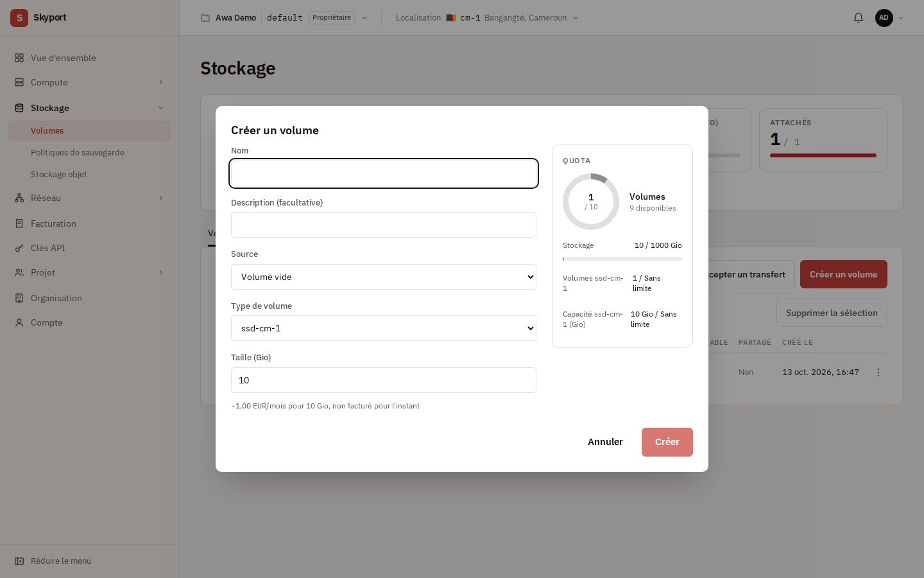The image size is (924, 578).
Task: Click the Propriétaire role badge
Action: pos(332,18)
